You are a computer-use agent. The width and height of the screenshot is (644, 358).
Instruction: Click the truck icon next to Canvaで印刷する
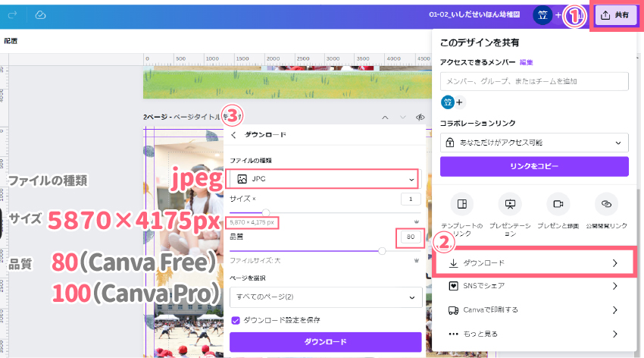453,310
